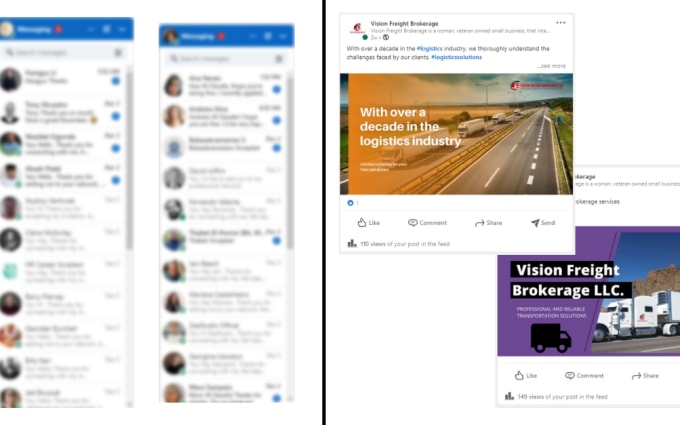Open the profile avatar in the second Messaging header
Viewport: 680px width, 425px height.
click(x=170, y=36)
